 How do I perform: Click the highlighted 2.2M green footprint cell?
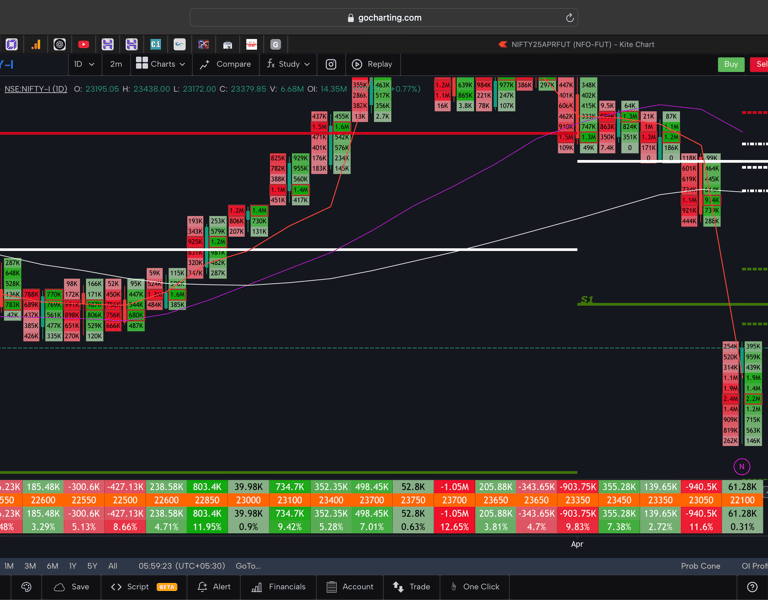[x=753, y=399]
